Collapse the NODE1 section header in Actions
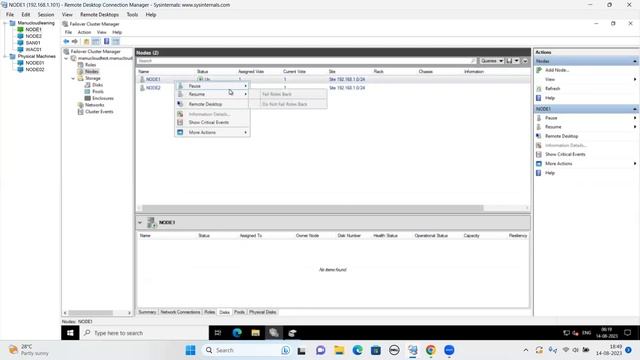Image resolution: width=640 pixels, height=360 pixels. click(635, 109)
